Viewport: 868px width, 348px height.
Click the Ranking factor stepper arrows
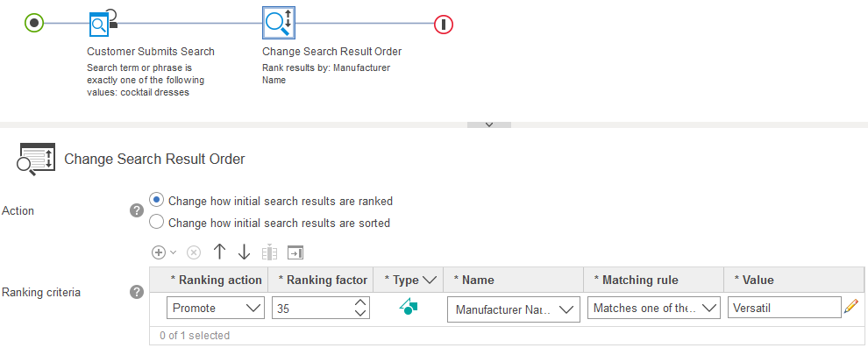tap(360, 309)
